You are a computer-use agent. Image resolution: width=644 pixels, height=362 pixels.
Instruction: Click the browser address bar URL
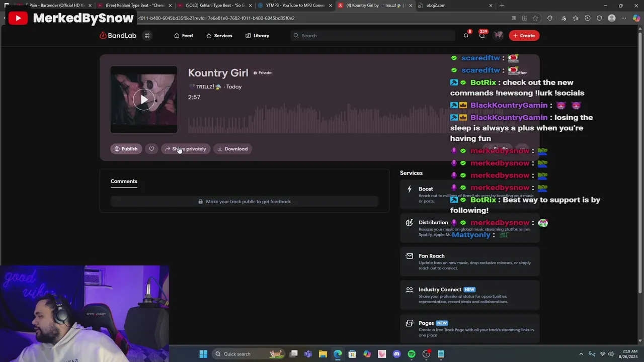click(x=216, y=18)
